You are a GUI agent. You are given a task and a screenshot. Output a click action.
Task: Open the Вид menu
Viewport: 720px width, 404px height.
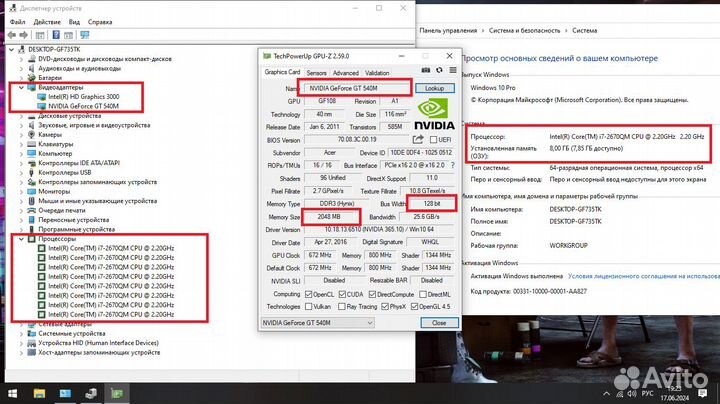pyautogui.click(x=74, y=22)
